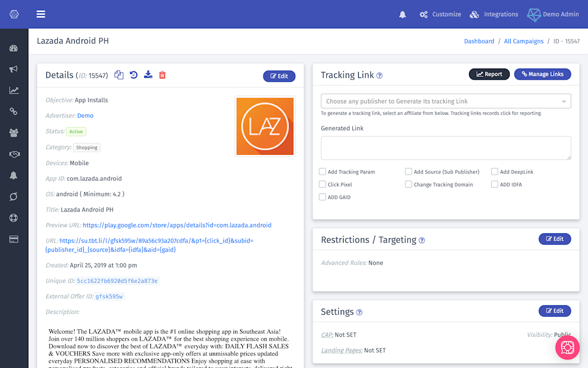Open the users group icon in the sidebar
This screenshot has width=588, height=368.
coord(14,133)
